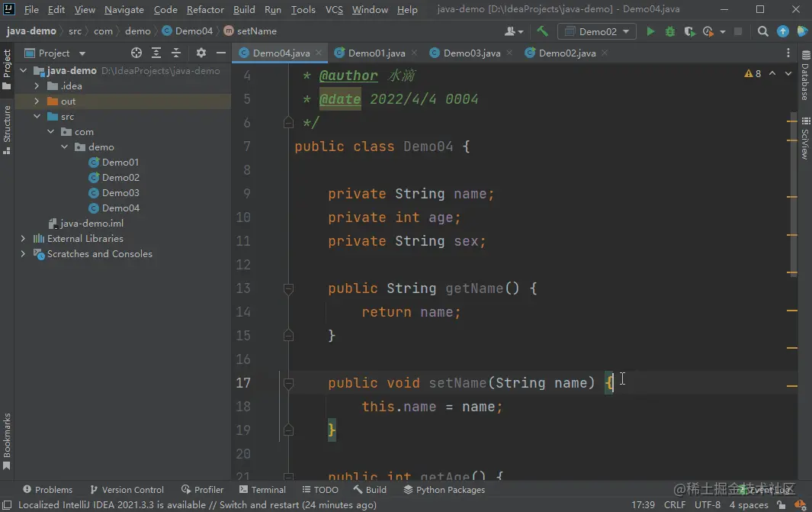Switch to the Demo01.java tab
Image resolution: width=812 pixels, height=512 pixels.
point(376,53)
